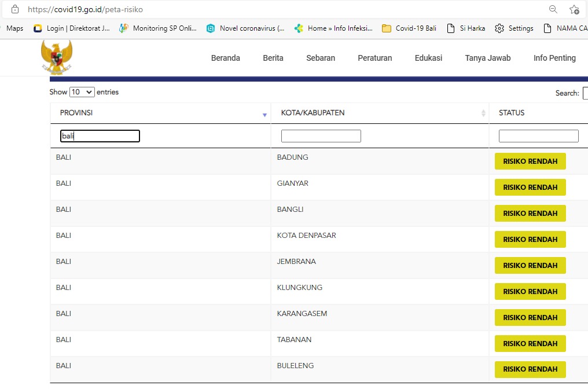Click the KOTA/KABUPATEN filter input field
This screenshot has height=389, width=588.
(x=321, y=136)
